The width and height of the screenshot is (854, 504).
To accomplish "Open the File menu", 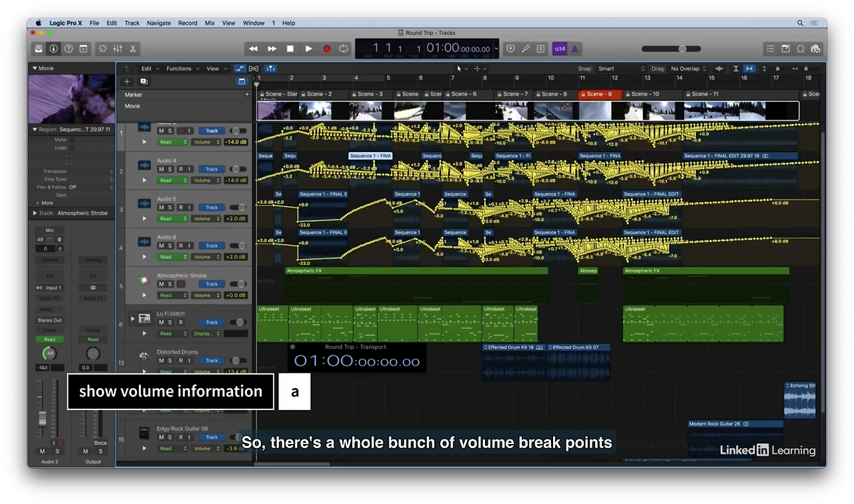I will click(94, 23).
